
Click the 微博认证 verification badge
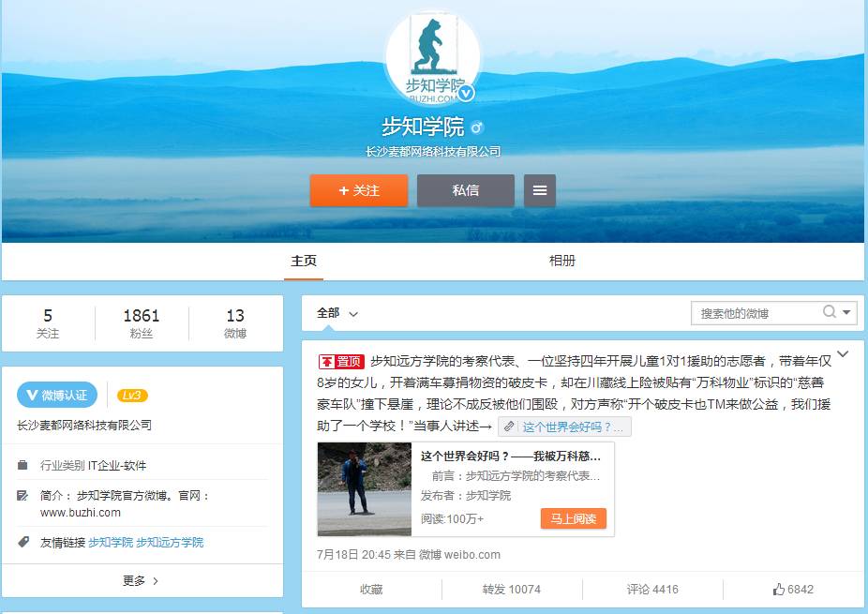[57, 395]
